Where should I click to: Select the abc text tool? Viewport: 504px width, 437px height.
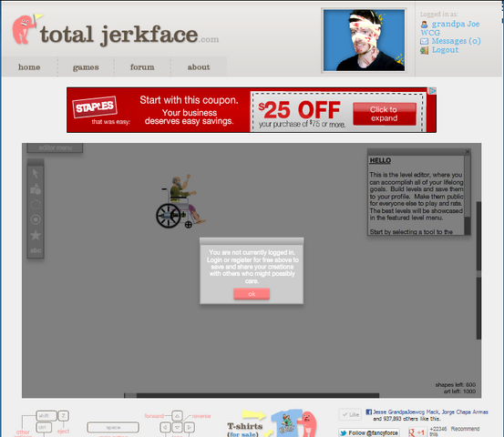coord(36,250)
